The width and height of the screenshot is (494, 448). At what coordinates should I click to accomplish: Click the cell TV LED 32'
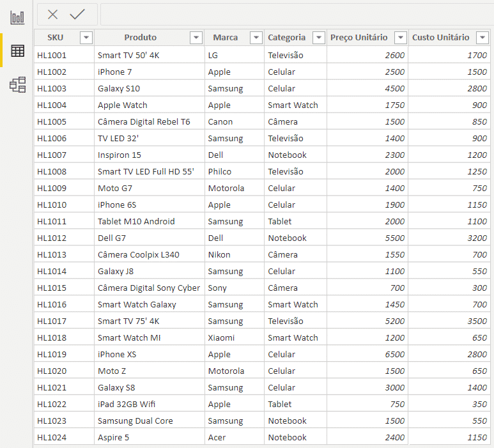(x=150, y=138)
